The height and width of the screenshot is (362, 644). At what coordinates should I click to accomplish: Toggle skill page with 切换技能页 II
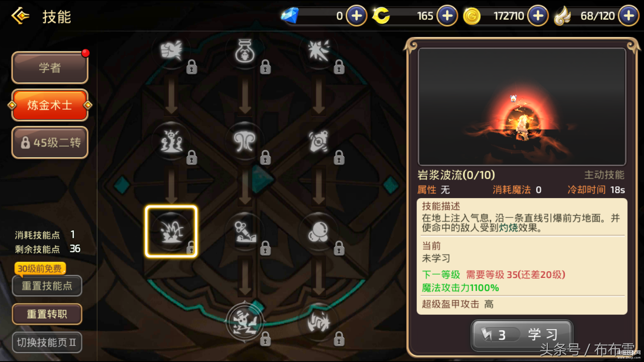pos(47,342)
